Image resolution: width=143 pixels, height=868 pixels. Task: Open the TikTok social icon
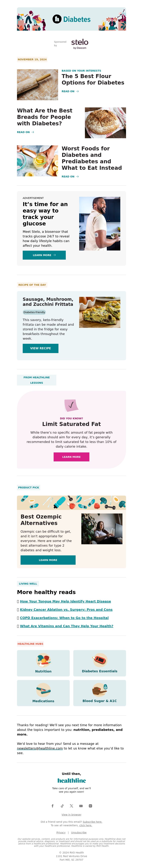(62, 806)
